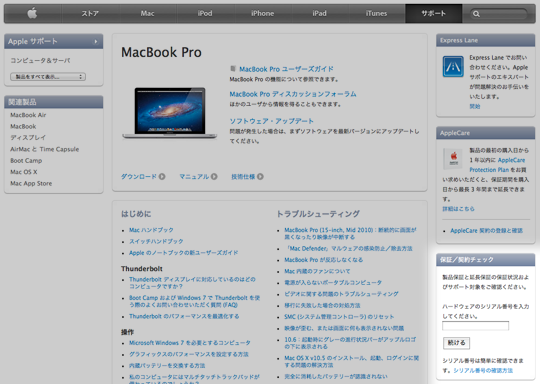Open MacBook Pro ディスカッションフォーラム link

(x=293, y=94)
